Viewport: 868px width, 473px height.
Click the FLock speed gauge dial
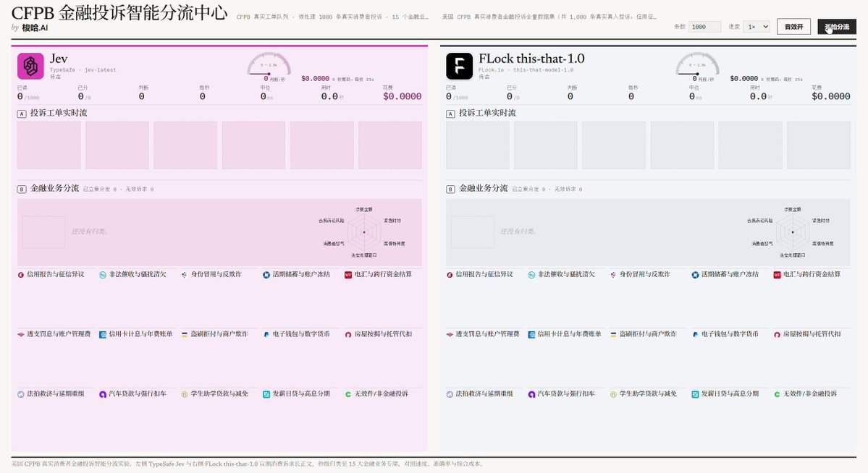tap(697, 64)
